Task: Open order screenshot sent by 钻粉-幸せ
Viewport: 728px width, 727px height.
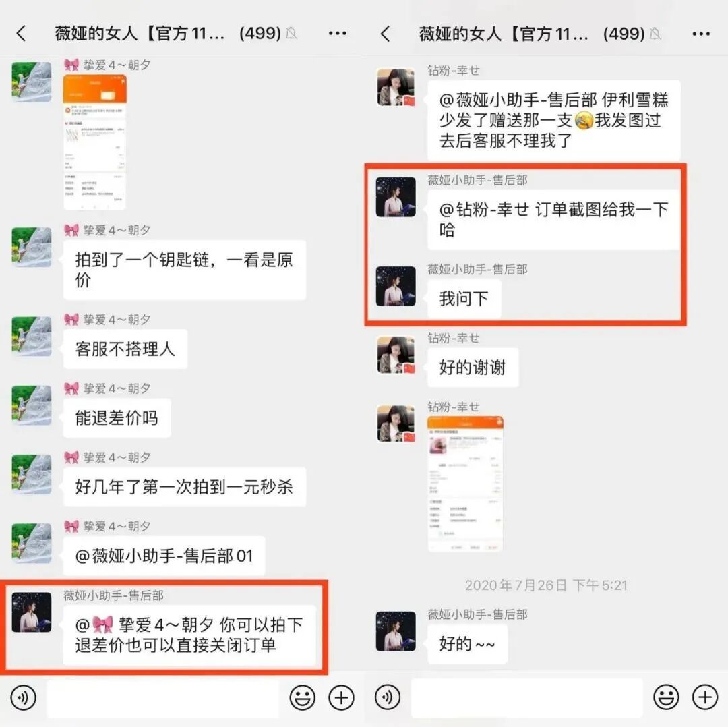Action: pos(464,484)
